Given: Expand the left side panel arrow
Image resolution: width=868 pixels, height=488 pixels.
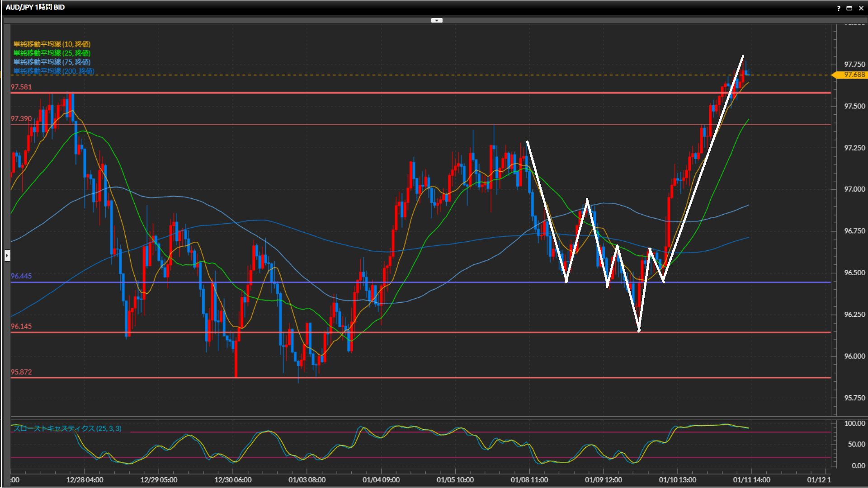Looking at the screenshot, I should (7, 256).
